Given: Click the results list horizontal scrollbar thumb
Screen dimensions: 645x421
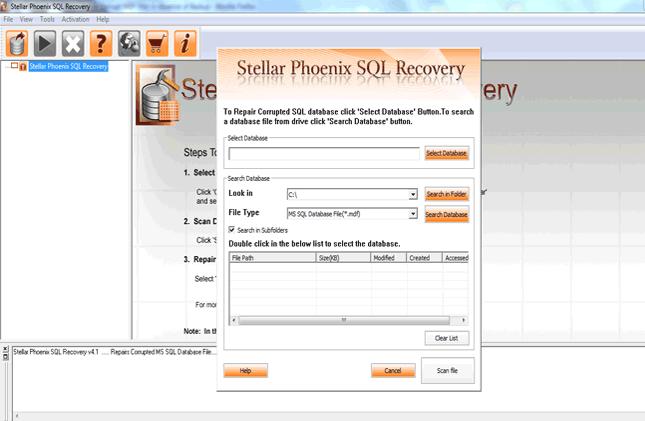Looking at the screenshot, I should 344,320.
